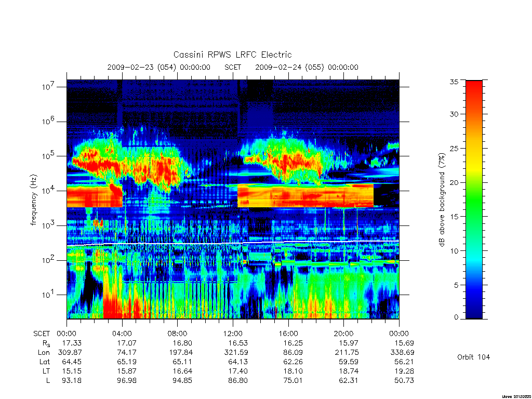Click the LT value 18.10
Image resolution: width=532 pixels, height=399 pixels.
pyautogui.click(x=293, y=371)
